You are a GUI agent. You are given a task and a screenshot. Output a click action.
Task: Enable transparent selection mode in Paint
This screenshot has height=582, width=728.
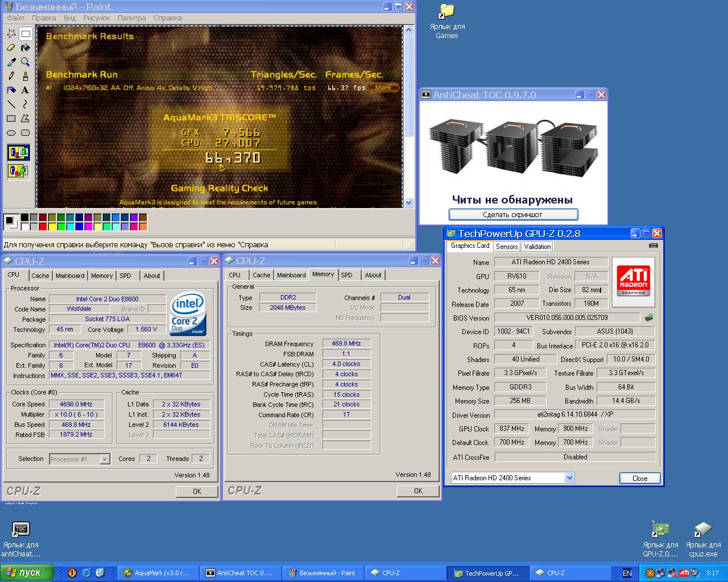click(x=18, y=170)
